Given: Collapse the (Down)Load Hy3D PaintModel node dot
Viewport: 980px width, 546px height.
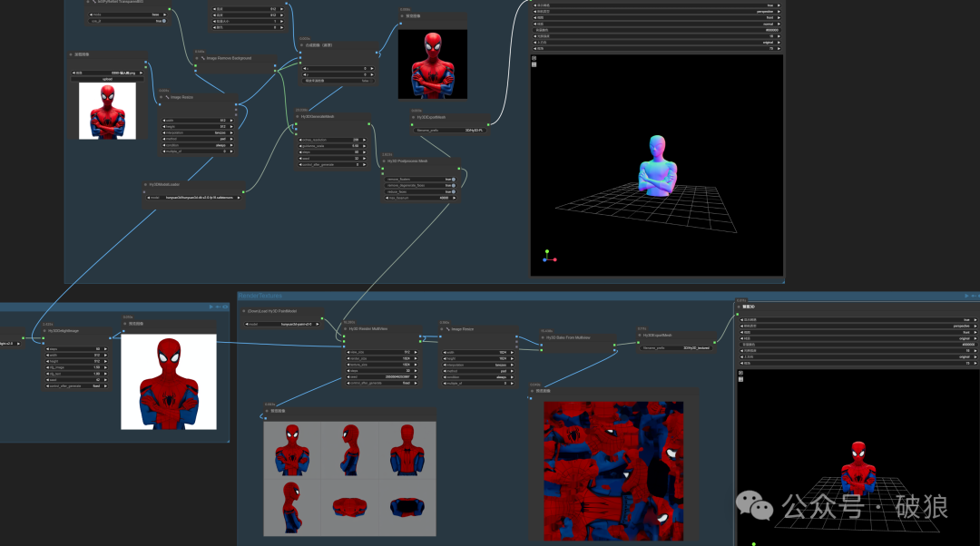Looking at the screenshot, I should (244, 310).
